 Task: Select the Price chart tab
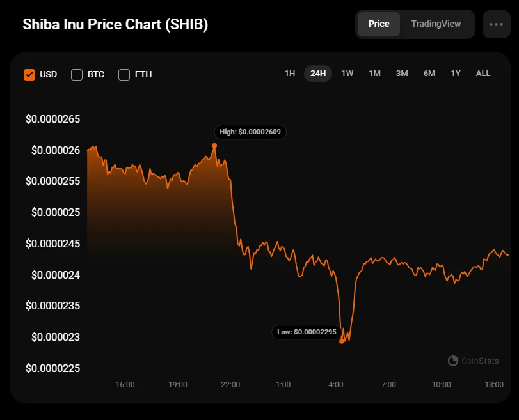(379, 24)
